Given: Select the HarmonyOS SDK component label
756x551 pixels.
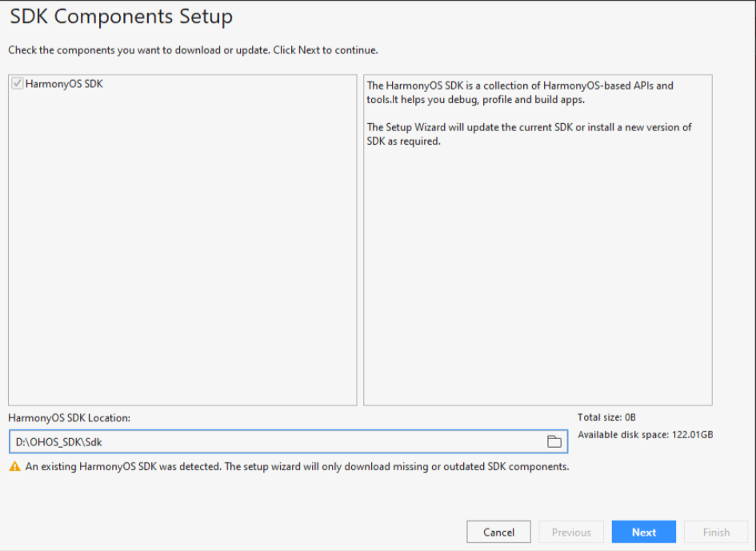Looking at the screenshot, I should [64, 83].
